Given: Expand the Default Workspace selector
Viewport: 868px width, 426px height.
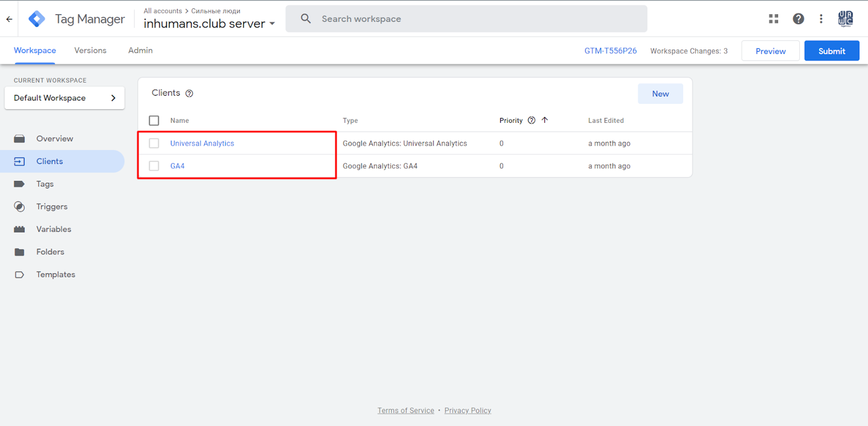Looking at the screenshot, I should click(64, 98).
